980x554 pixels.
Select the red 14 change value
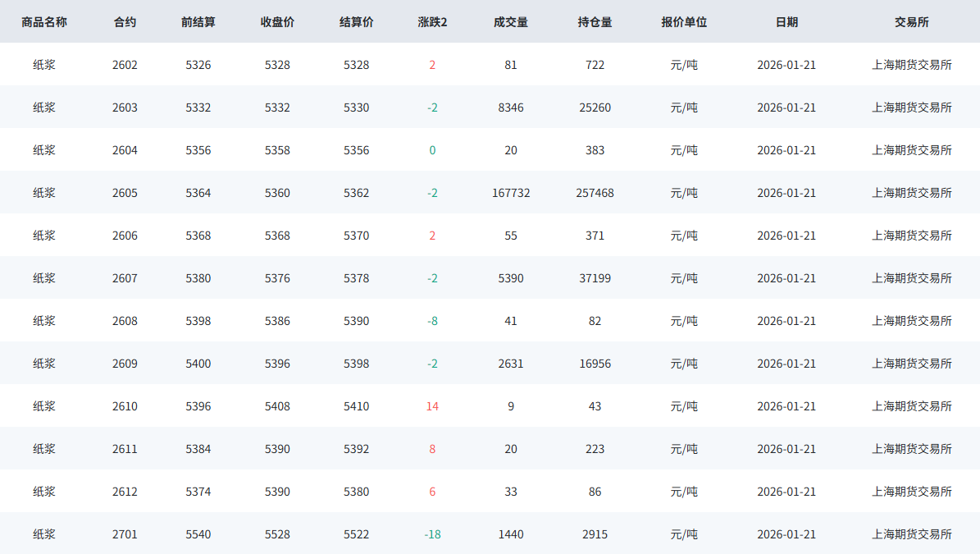[x=432, y=406]
